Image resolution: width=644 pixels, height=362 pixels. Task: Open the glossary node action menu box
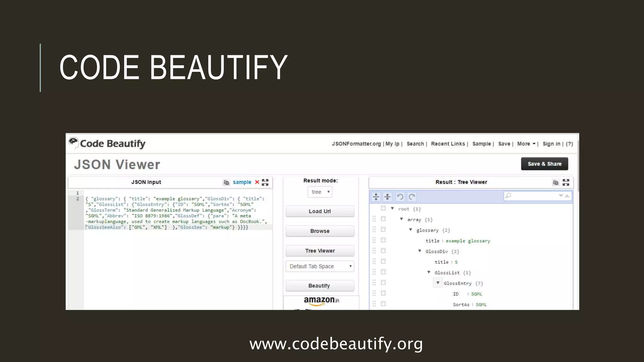tap(383, 229)
